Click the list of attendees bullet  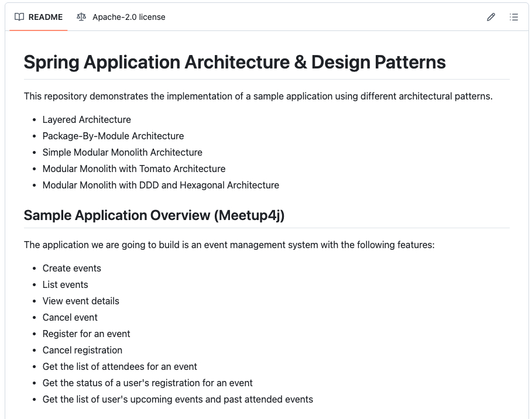click(x=120, y=366)
